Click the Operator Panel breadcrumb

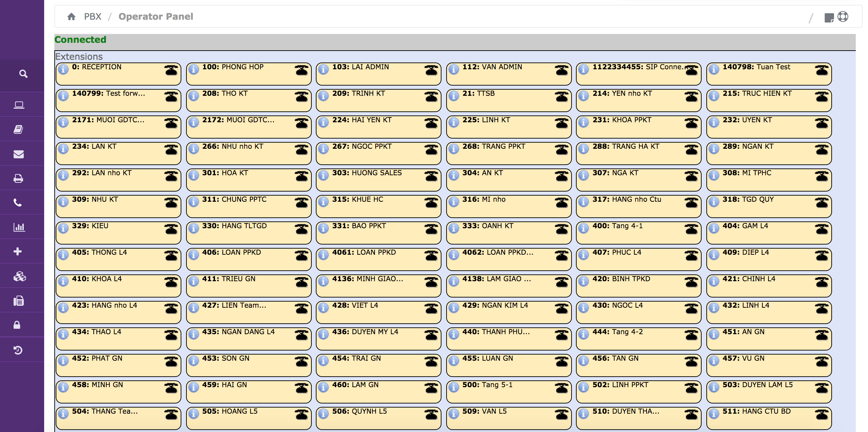[156, 17]
